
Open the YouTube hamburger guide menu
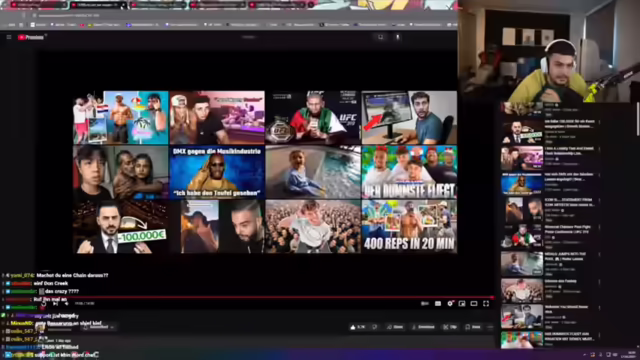click(x=9, y=37)
